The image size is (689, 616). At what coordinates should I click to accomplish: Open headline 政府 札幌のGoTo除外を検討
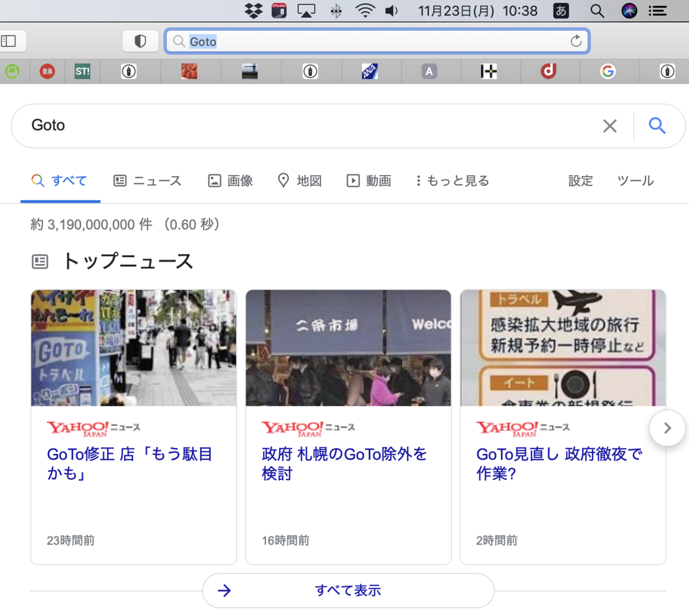click(344, 464)
